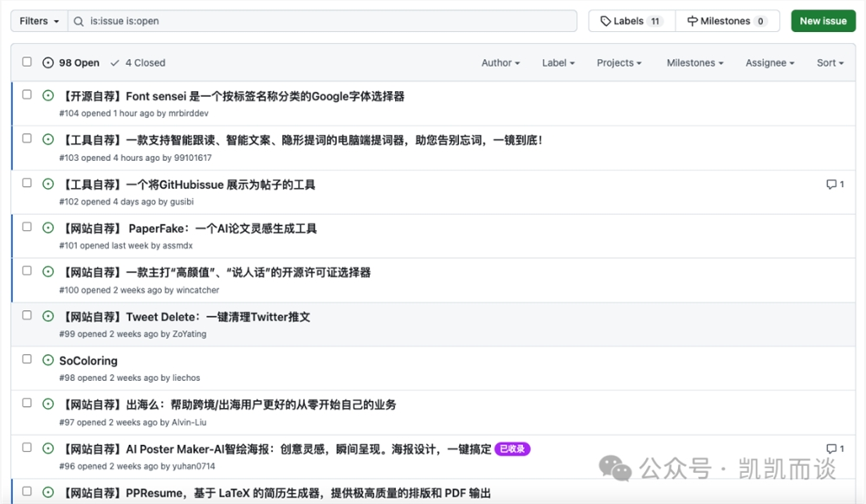Select the 98 Open tab

tap(78, 62)
